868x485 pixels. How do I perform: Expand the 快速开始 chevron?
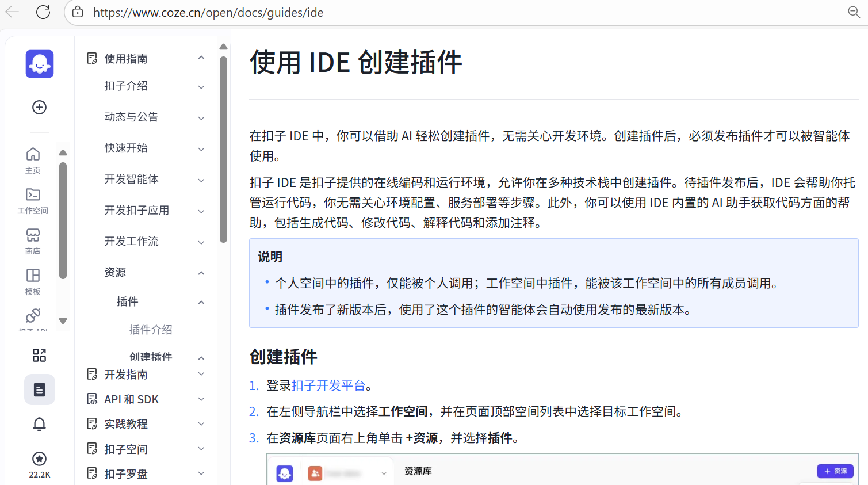point(201,150)
